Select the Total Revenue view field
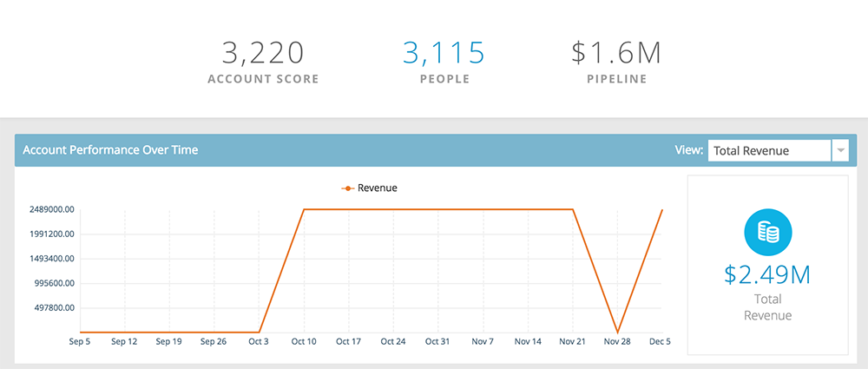Viewport: 868px width, 369px height. (x=769, y=150)
